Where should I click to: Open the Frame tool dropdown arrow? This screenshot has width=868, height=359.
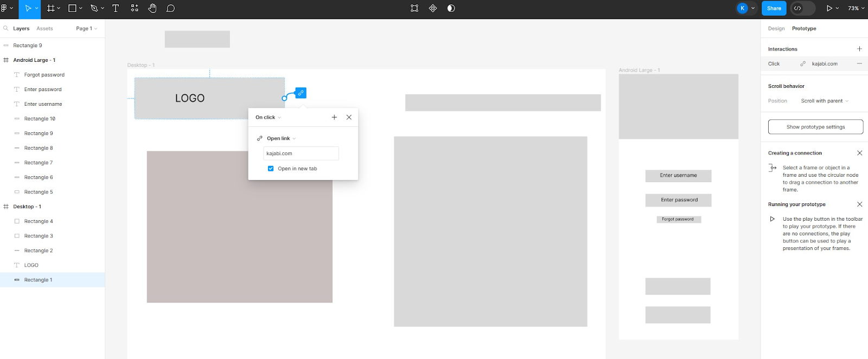(x=59, y=8)
